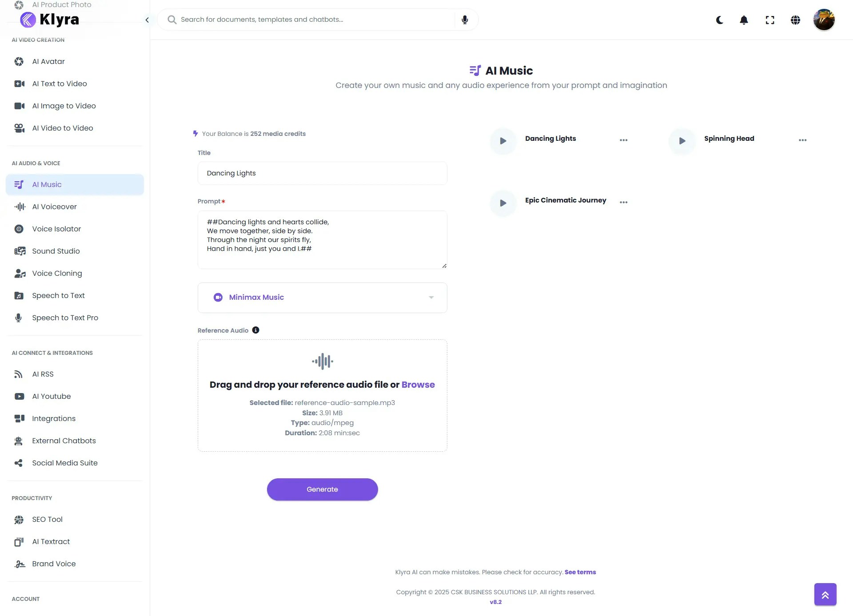The height and width of the screenshot is (616, 853).
Task: Open the Speech to Text Pro tool
Action: coord(65,318)
